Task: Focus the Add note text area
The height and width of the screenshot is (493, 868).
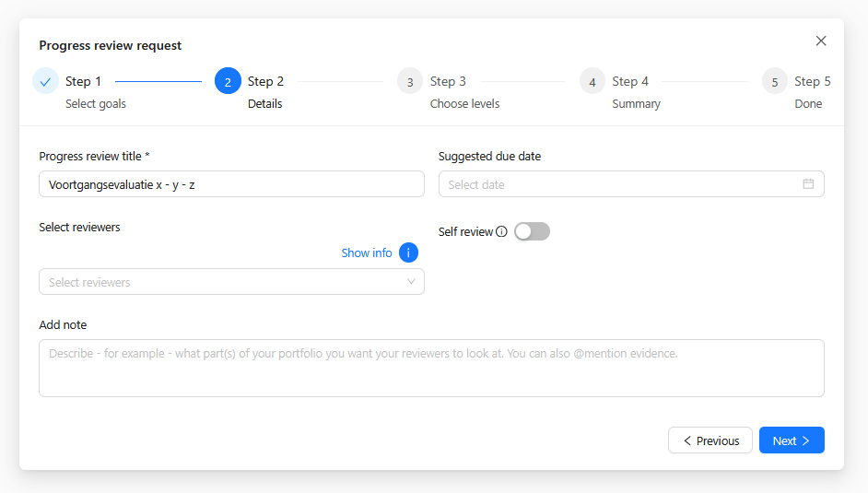Action: 431,368
